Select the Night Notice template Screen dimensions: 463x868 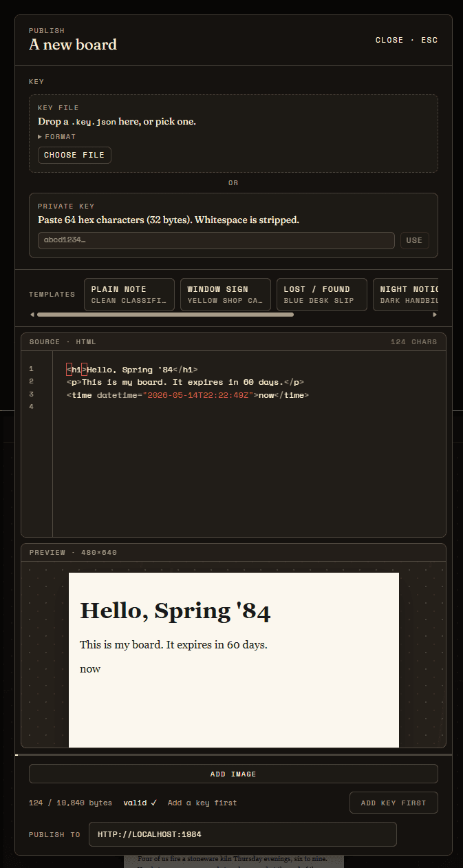pos(406,295)
